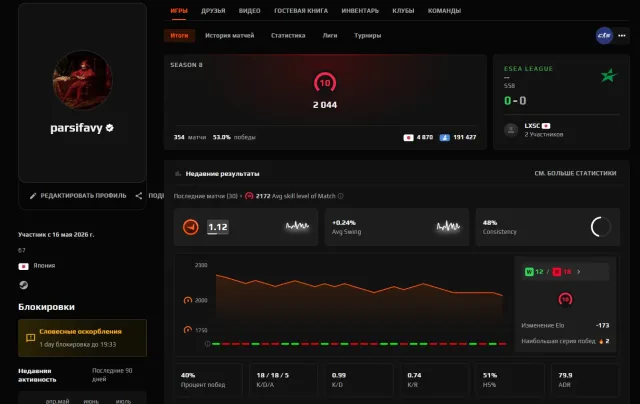This screenshot has height=404, width=640.
Task: Click the ESEA League green star icon
Action: pyautogui.click(x=609, y=75)
